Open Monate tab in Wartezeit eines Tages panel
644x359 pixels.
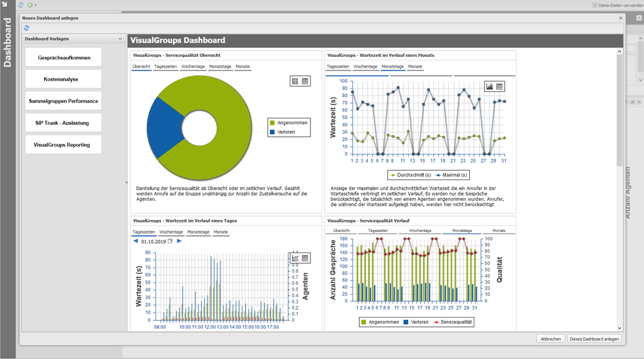pyautogui.click(x=221, y=232)
